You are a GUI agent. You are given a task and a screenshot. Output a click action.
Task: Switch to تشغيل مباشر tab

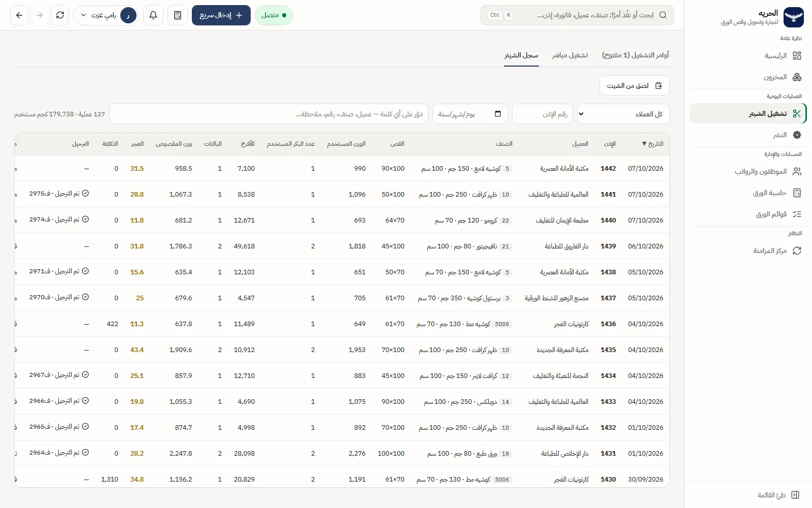click(570, 55)
